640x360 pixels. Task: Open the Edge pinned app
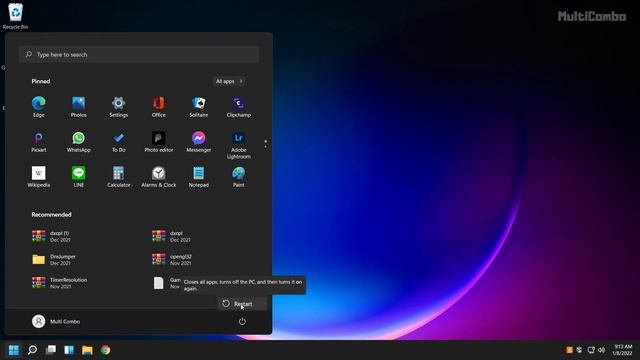(x=39, y=107)
